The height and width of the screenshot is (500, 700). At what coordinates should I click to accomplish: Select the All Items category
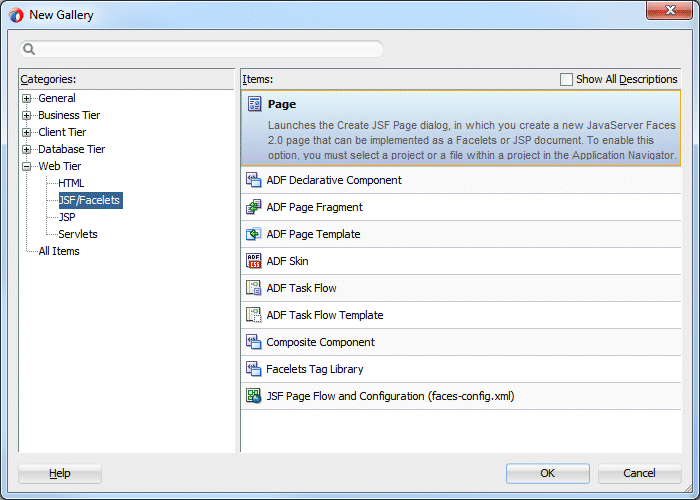coord(59,251)
